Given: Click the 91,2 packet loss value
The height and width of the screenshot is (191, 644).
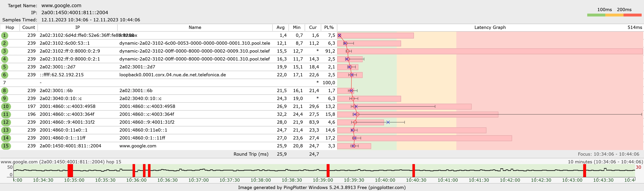Looking at the screenshot, I should coord(330,51).
